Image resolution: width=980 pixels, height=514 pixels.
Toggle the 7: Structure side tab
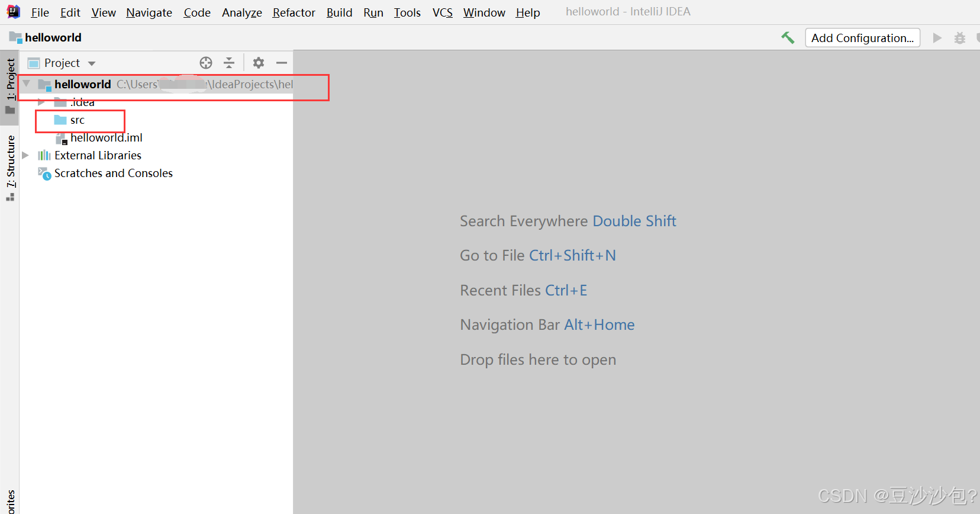10,168
